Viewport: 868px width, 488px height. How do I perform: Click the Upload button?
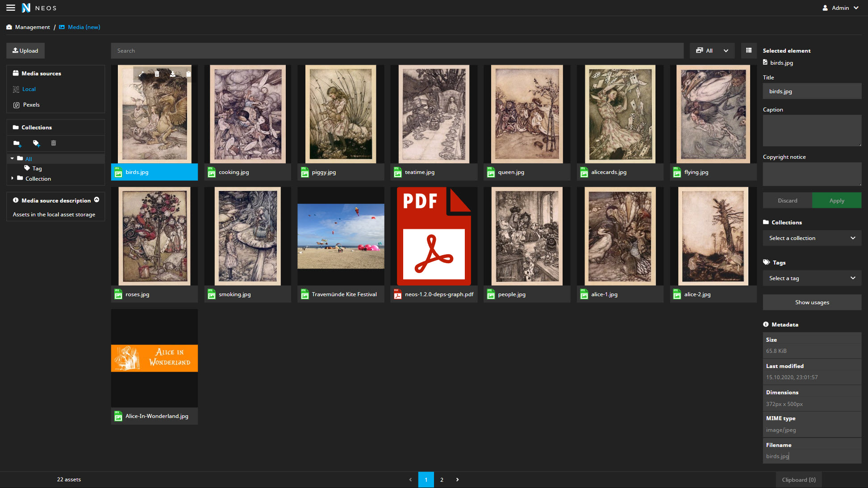pyautogui.click(x=25, y=50)
